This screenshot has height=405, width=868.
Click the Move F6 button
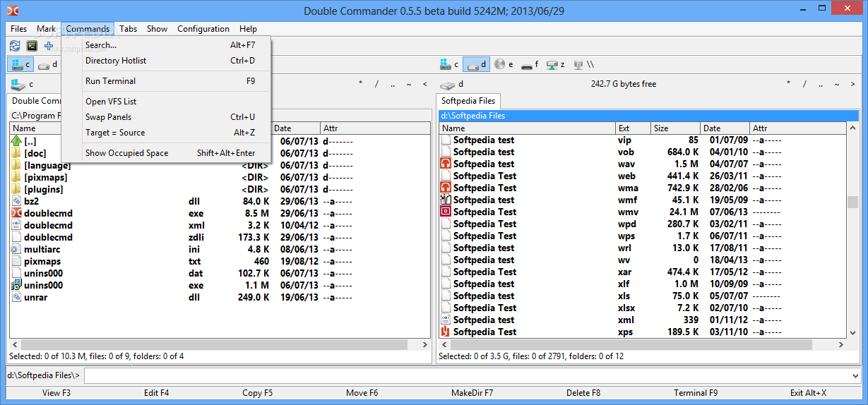point(362,393)
